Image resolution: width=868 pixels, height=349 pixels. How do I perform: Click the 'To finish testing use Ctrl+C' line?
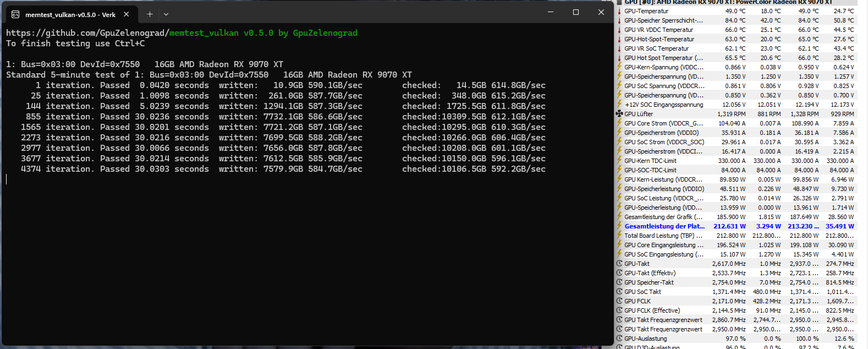(x=75, y=43)
